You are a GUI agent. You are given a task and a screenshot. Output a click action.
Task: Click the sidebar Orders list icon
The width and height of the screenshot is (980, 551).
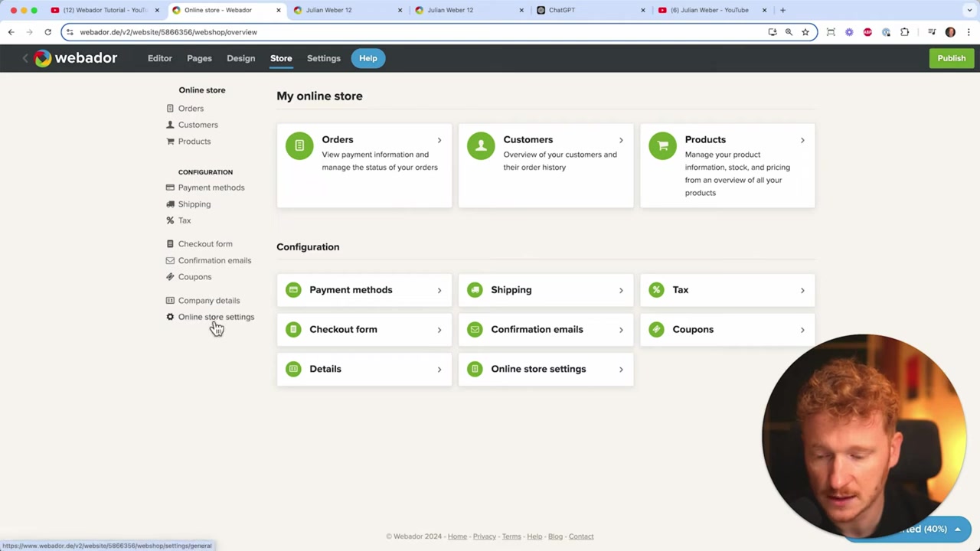point(170,109)
